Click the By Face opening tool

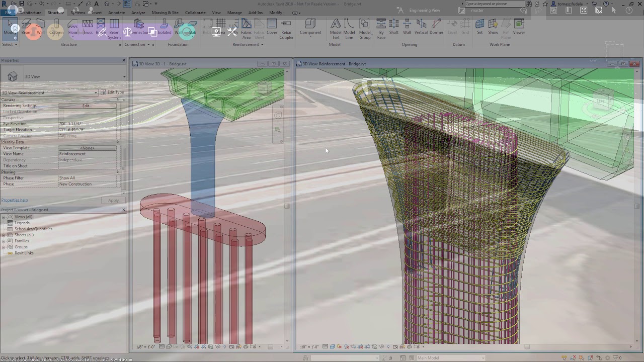click(x=381, y=29)
